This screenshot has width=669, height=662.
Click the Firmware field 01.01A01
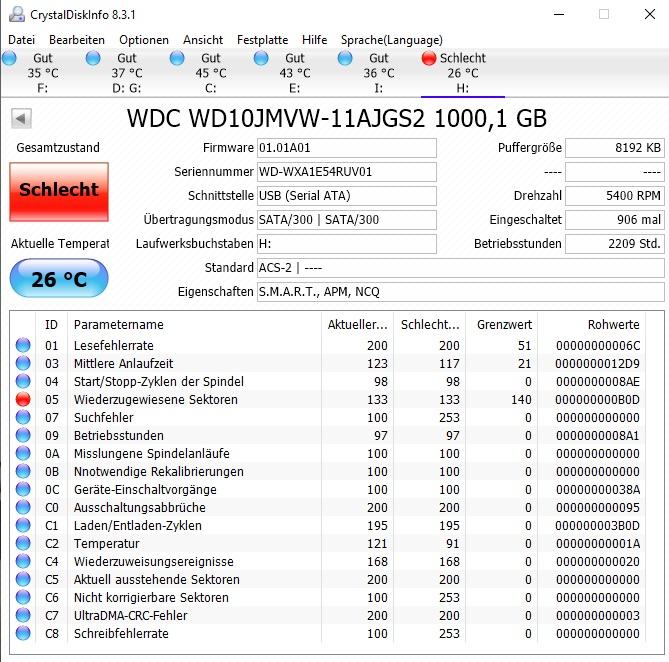click(346, 148)
